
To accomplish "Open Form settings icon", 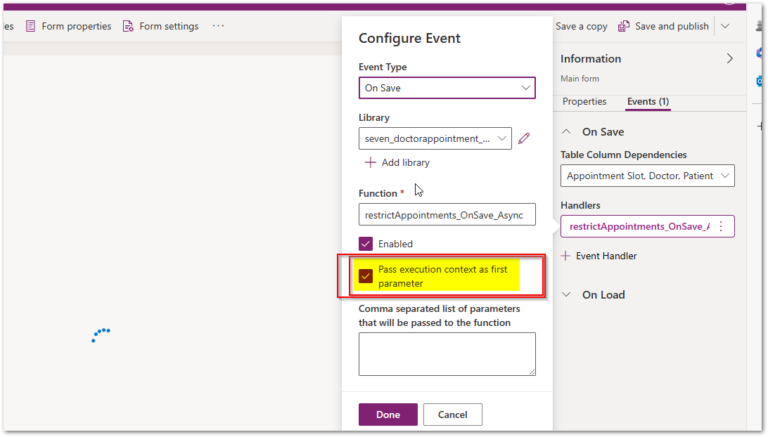I will point(128,26).
